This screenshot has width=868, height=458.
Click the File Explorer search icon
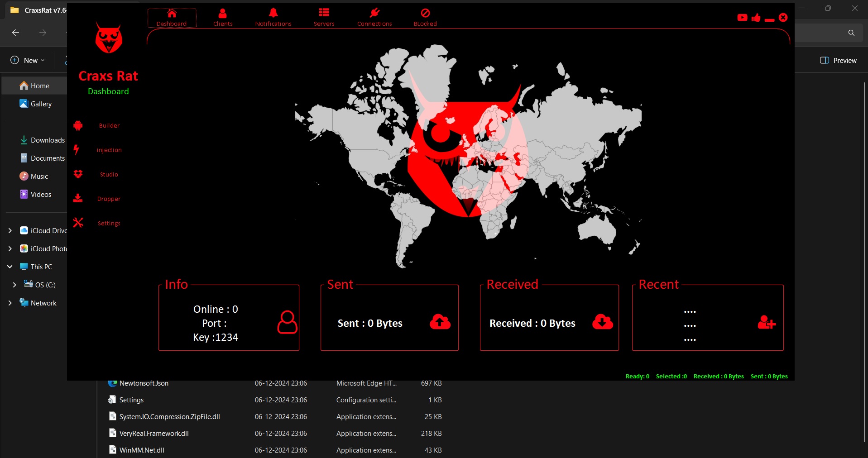[851, 33]
